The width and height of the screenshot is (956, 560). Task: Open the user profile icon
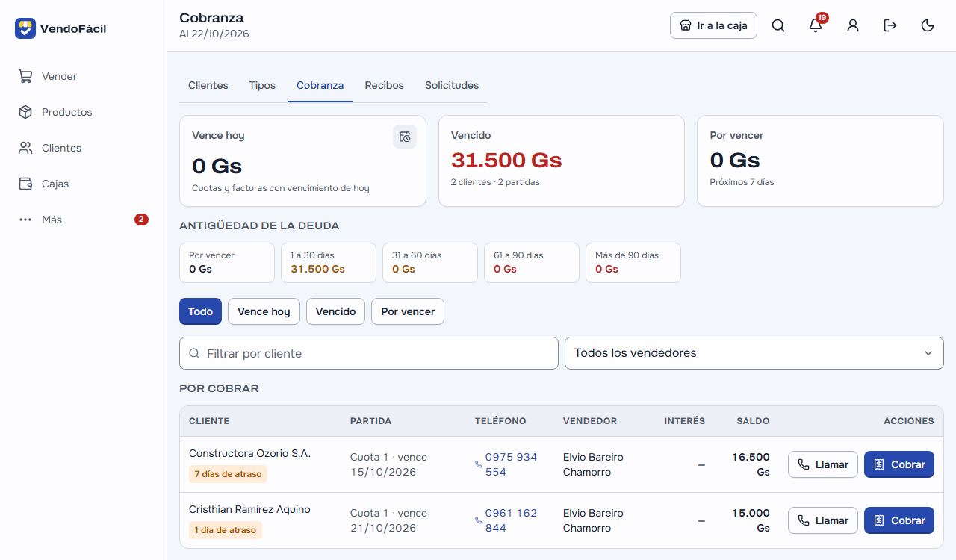853,25
